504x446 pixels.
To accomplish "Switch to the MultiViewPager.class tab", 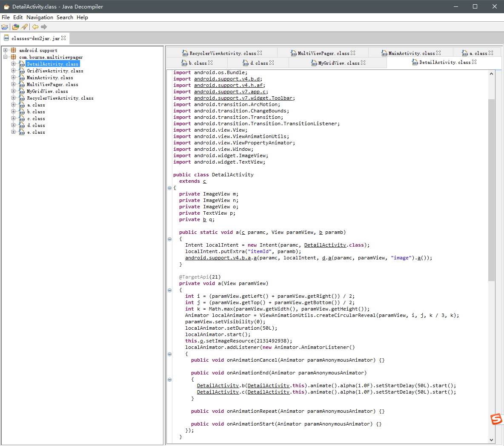I will pos(324,53).
